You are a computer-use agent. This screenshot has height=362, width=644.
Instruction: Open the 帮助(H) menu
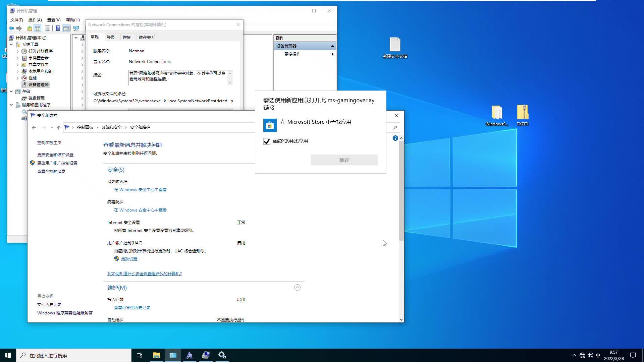[72, 20]
